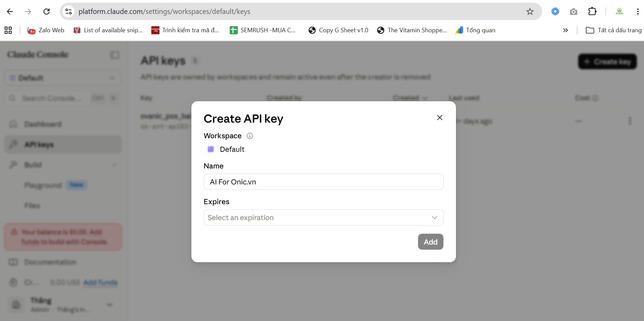644x321 pixels.
Task: Click the browser profile avatar icon
Action: point(619,12)
